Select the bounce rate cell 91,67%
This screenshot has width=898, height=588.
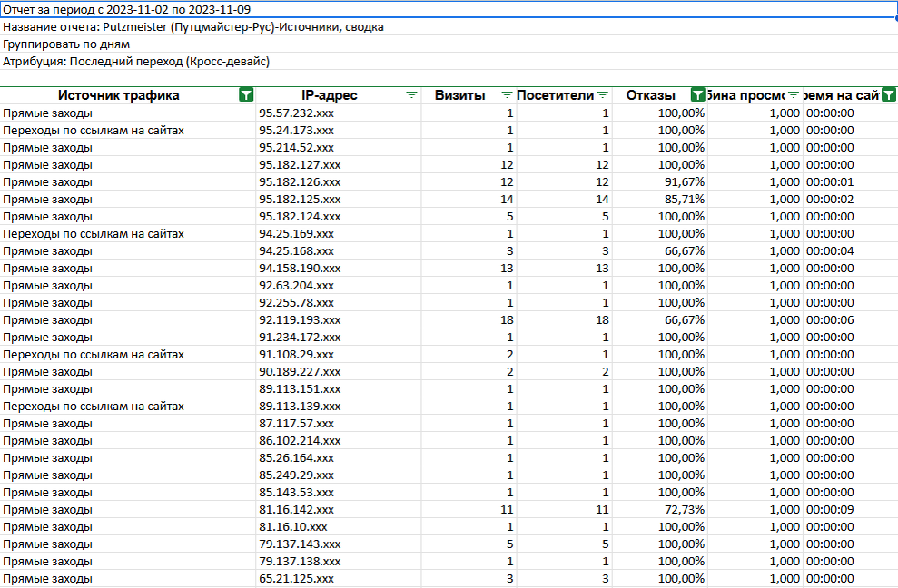point(660,181)
